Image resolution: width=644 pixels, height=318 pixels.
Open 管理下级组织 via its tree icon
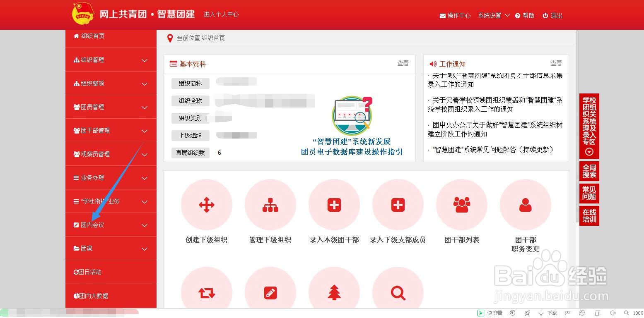pos(270,204)
